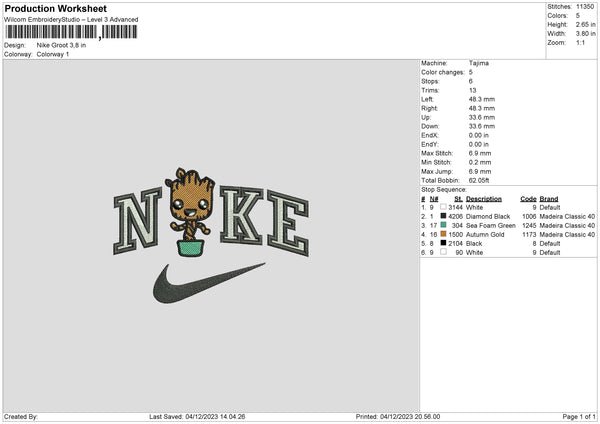Click the Width value '3.80 in'
The height and width of the screenshot is (424, 600).
coord(585,34)
